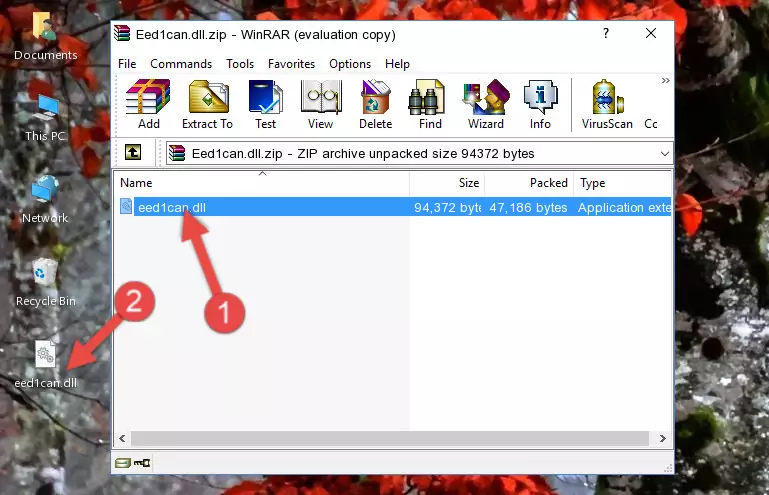Open the archive path dropdown
The image size is (769, 495).
[665, 154]
